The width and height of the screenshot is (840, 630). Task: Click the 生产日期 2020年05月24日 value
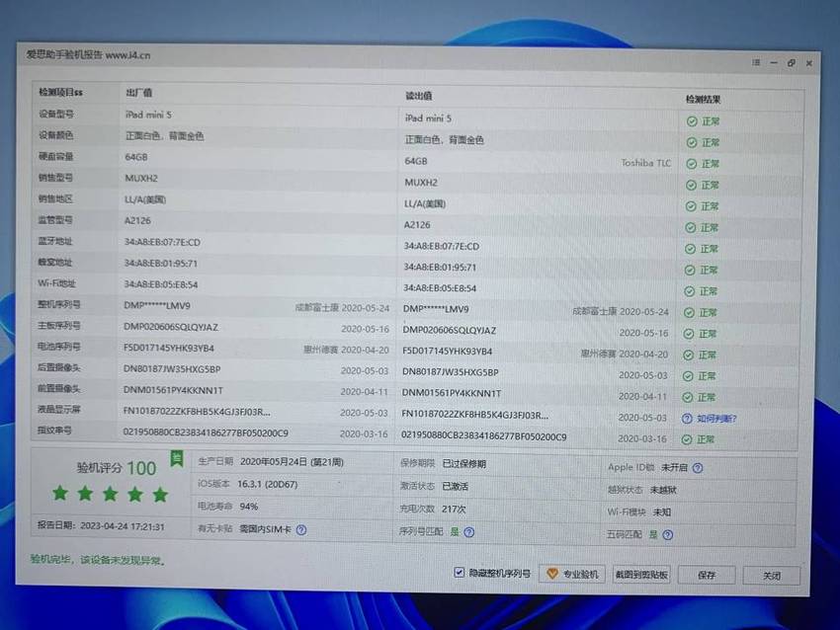[x=292, y=461]
